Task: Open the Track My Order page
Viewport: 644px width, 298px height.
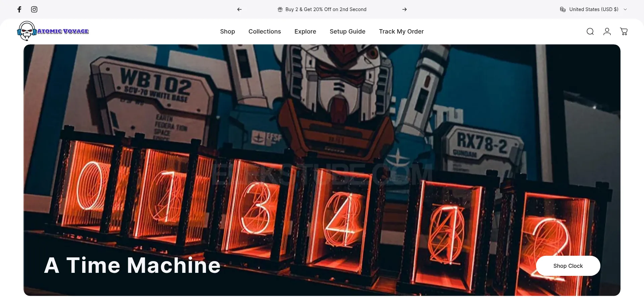Action: point(401,32)
